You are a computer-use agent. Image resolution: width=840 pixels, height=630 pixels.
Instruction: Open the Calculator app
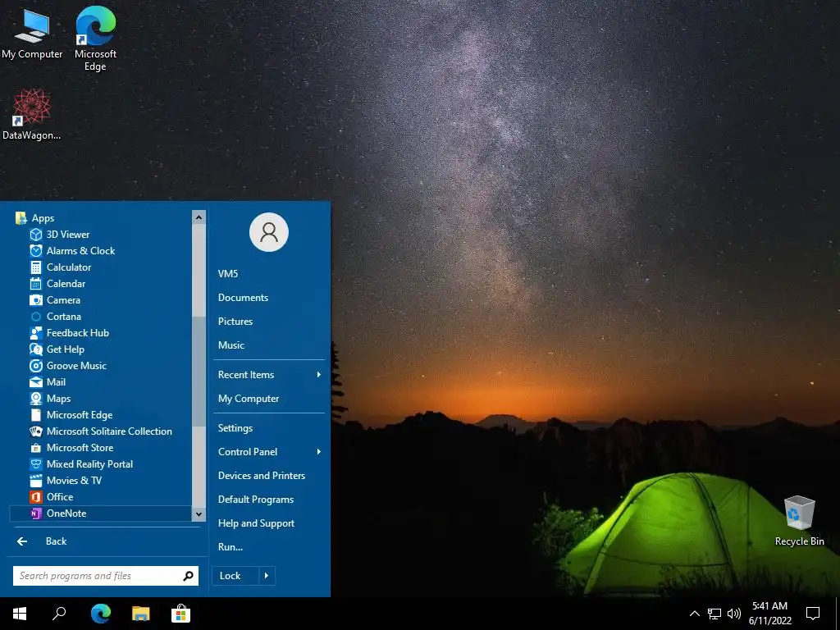(x=101, y=267)
